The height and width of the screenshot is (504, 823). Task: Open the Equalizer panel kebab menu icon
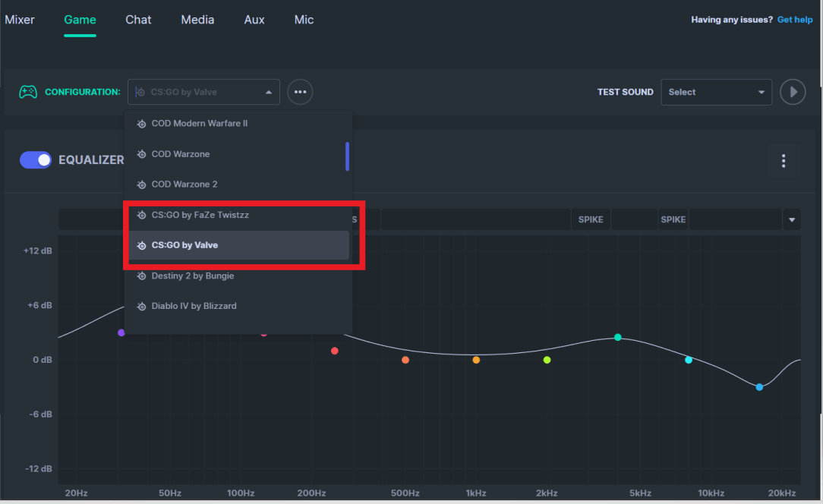coord(783,161)
